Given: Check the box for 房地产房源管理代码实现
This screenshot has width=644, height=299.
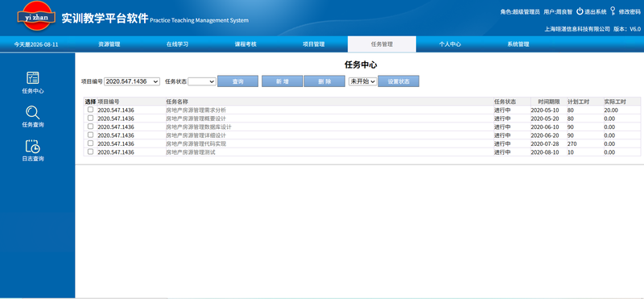Looking at the screenshot, I should pos(90,143).
